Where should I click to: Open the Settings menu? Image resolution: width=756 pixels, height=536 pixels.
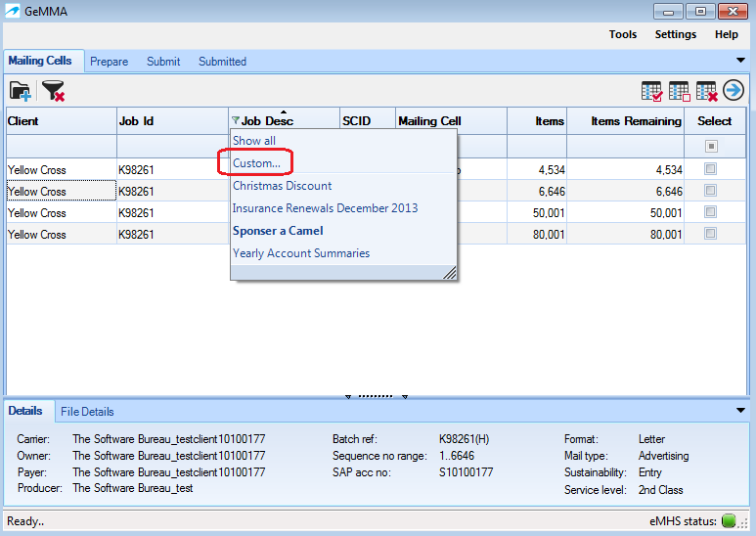coord(676,34)
